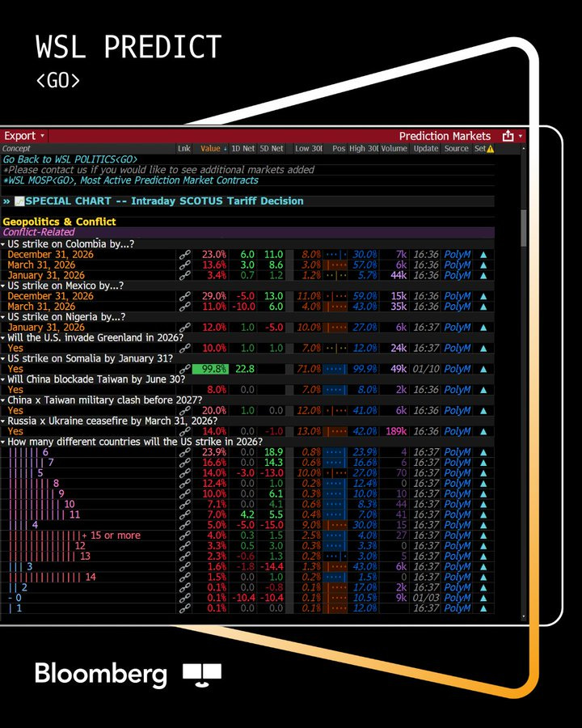Click link icon for Somalia Yes row

(x=185, y=369)
